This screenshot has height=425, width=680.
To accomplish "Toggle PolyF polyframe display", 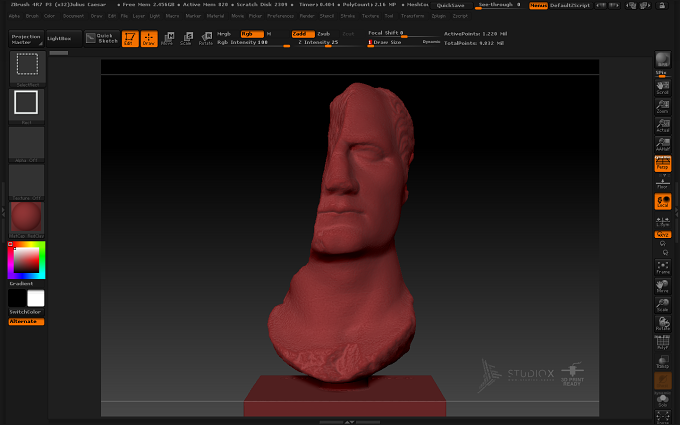I will pyautogui.click(x=663, y=343).
